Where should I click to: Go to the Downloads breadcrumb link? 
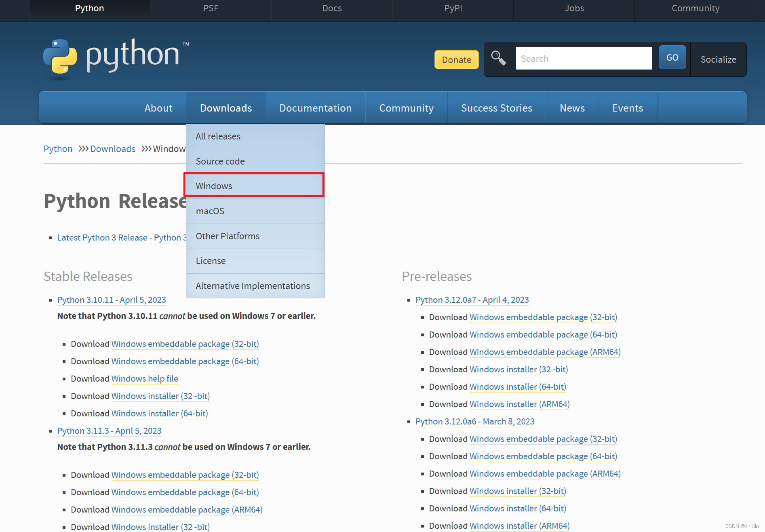(x=113, y=149)
